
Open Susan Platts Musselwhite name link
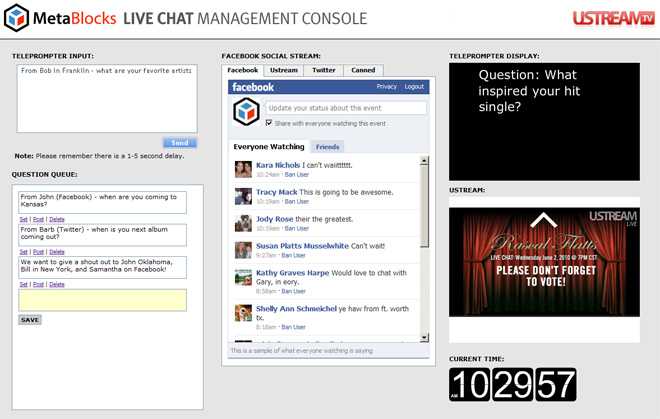[x=302, y=246]
